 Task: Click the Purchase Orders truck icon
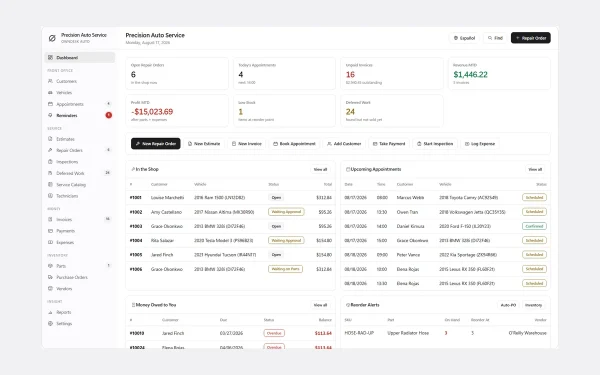tap(50, 277)
